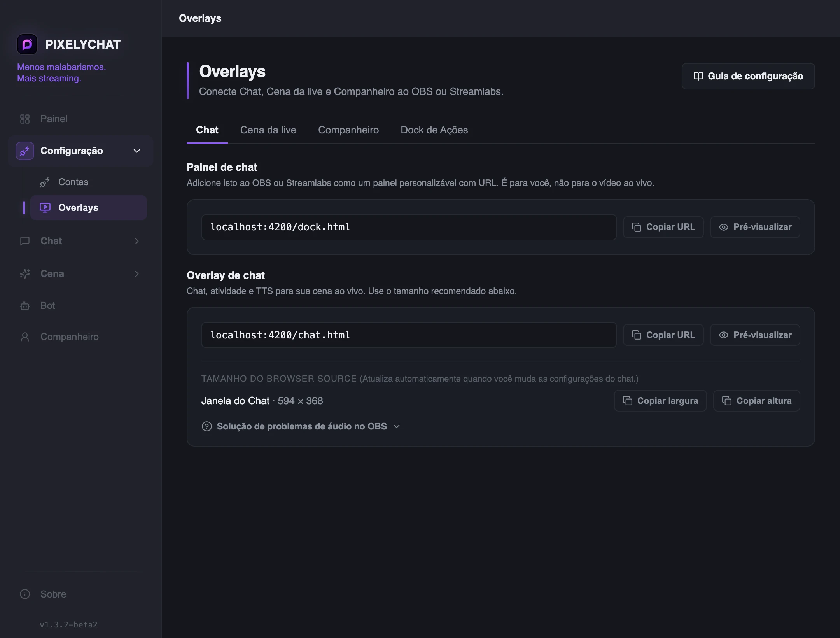Click copy icon for dock.html URL
The image size is (840, 638).
click(637, 227)
